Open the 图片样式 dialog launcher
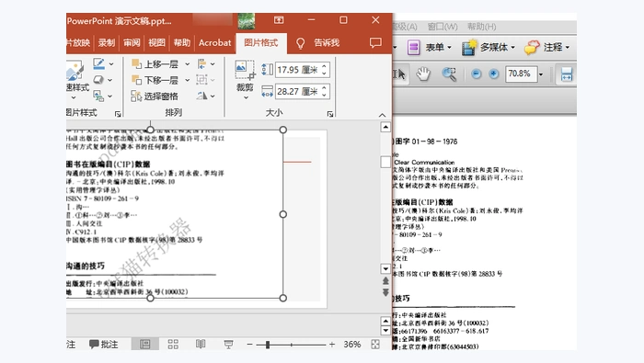The image size is (644, 363). click(118, 114)
